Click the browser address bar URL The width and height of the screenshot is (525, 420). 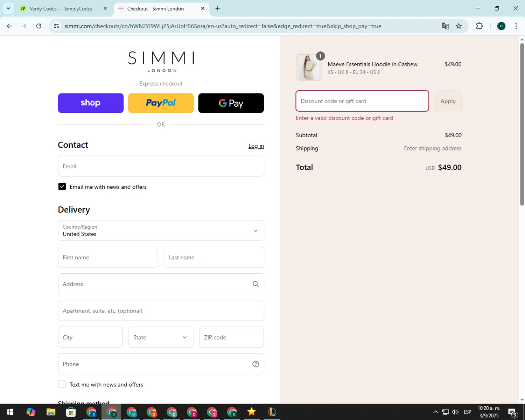point(223,26)
